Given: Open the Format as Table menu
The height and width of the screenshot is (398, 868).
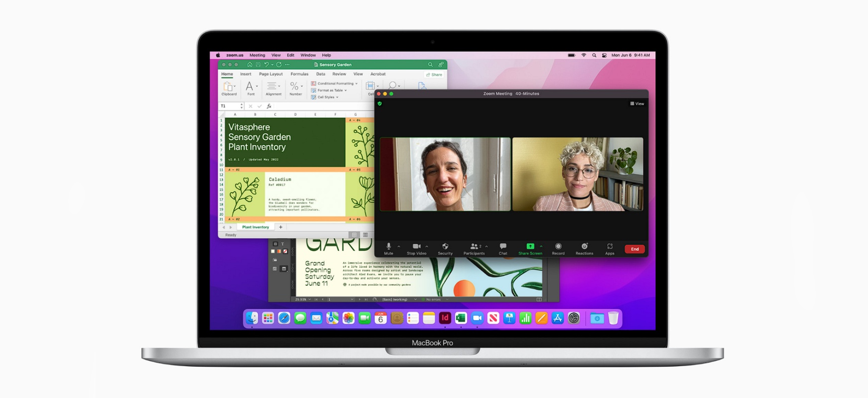Looking at the screenshot, I should [x=329, y=91].
